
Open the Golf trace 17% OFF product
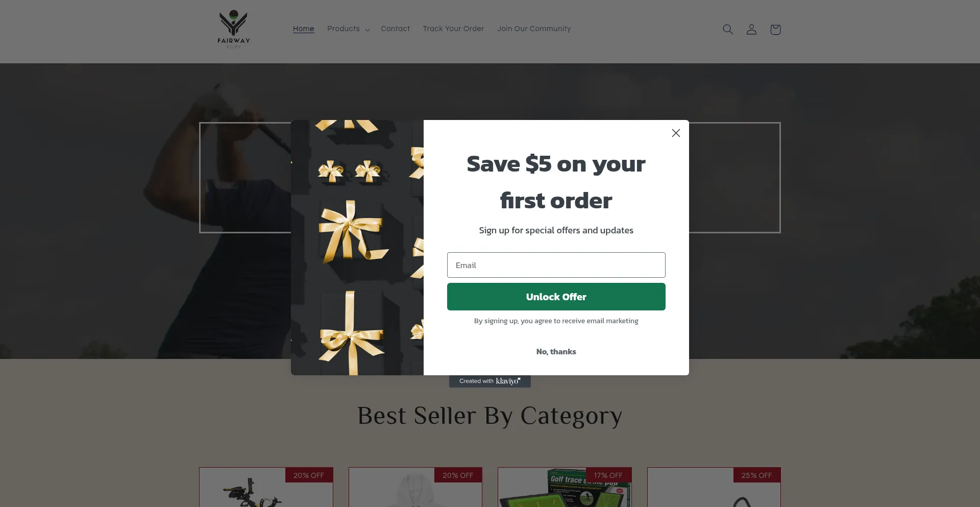point(565,487)
